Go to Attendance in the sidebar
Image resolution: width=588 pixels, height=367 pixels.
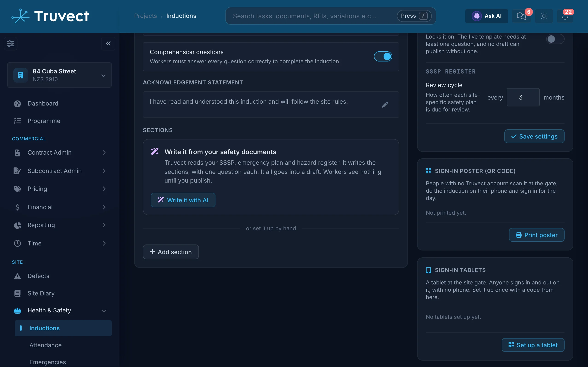[45, 345]
